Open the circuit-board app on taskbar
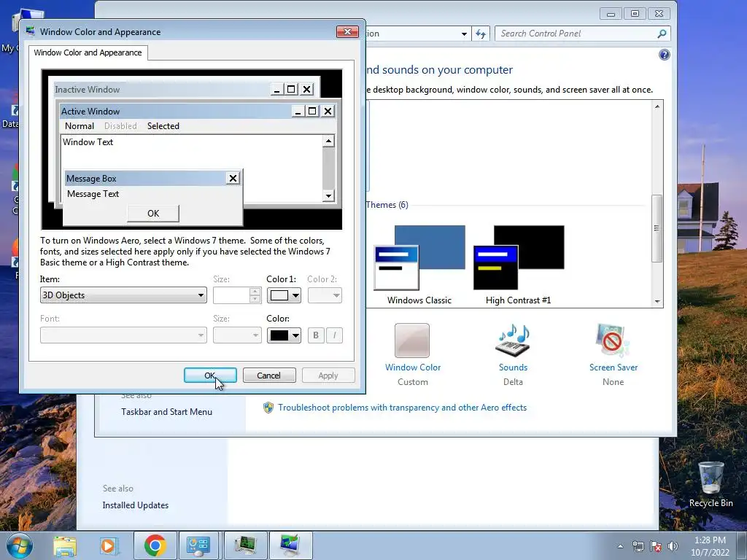This screenshot has width=747, height=560. coord(245,545)
